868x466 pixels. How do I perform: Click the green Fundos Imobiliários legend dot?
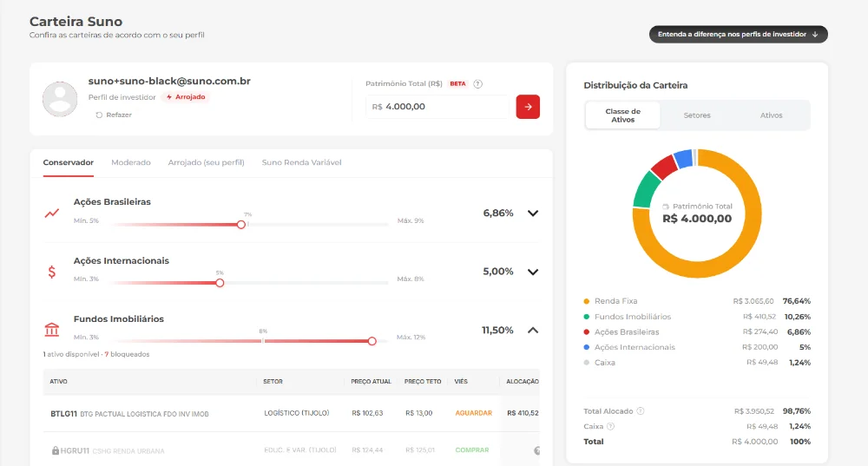point(586,317)
